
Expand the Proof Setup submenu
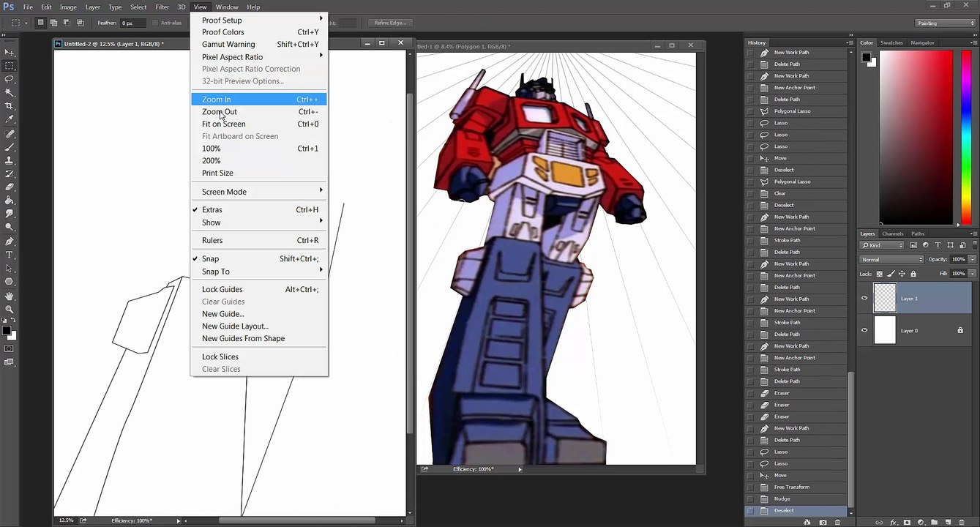tap(259, 20)
